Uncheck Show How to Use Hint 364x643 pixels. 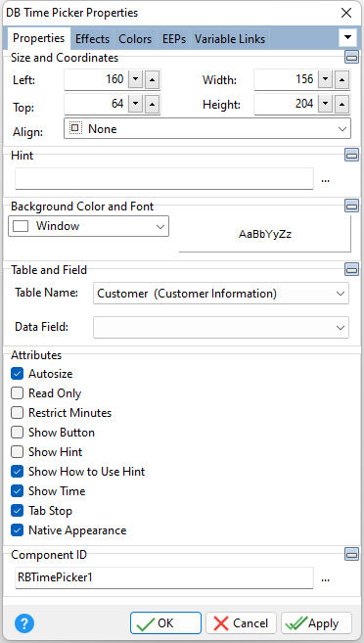click(18, 472)
